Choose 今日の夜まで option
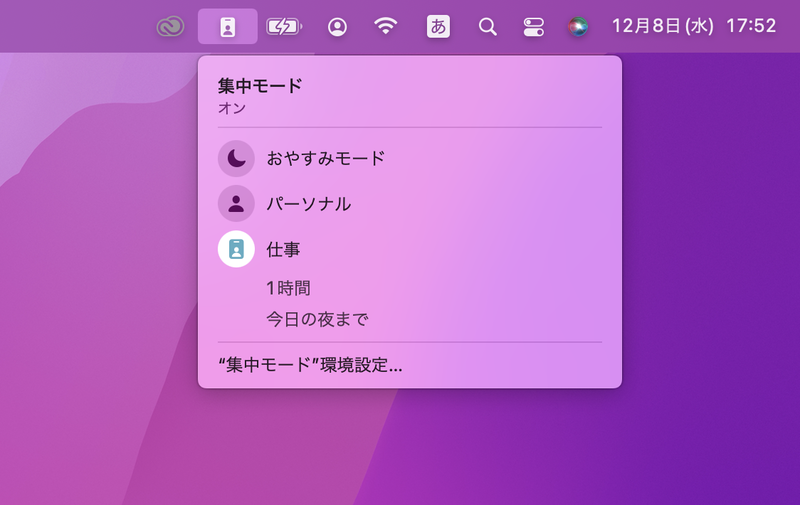Screen dimensions: 800x505 [317, 319]
